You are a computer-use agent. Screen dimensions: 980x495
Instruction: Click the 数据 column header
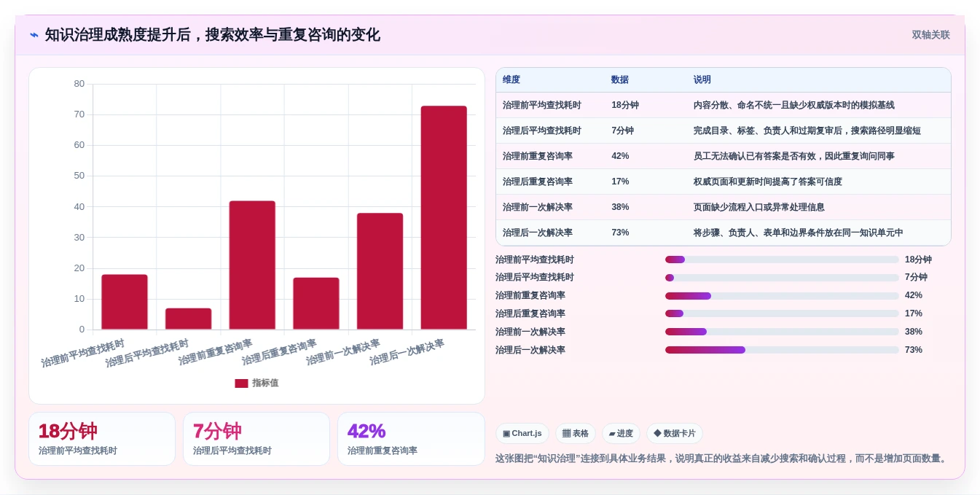click(620, 79)
